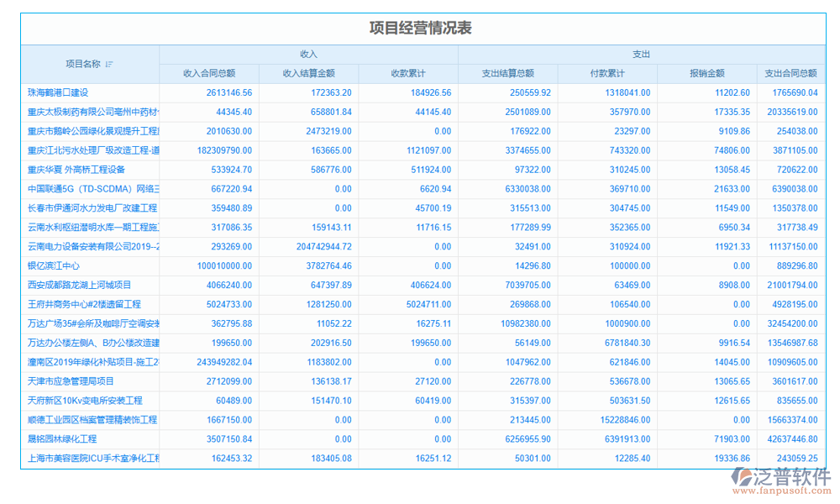Click the 支出合同总额 column header
The height and width of the screenshot is (504, 840).
792,73
